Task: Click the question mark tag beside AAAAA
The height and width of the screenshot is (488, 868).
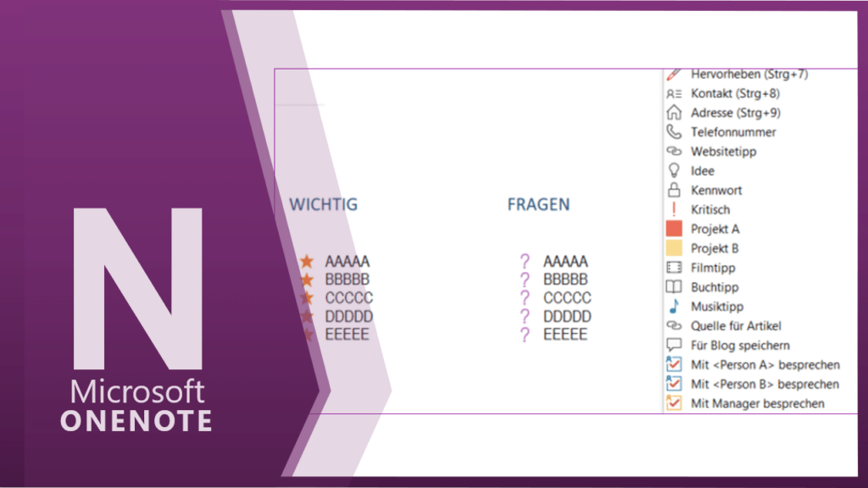Action: (x=525, y=261)
